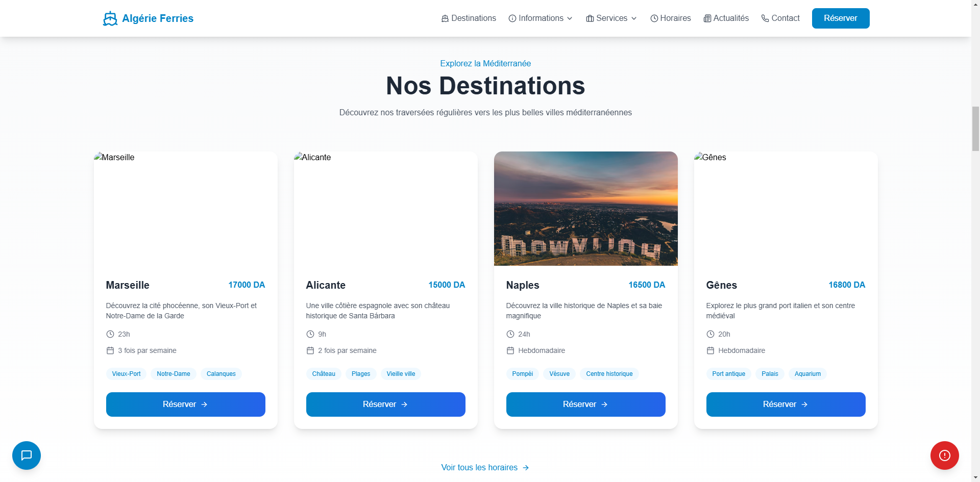Click the page vertical scrollbar thumb
The image size is (980, 482).
coord(975,129)
